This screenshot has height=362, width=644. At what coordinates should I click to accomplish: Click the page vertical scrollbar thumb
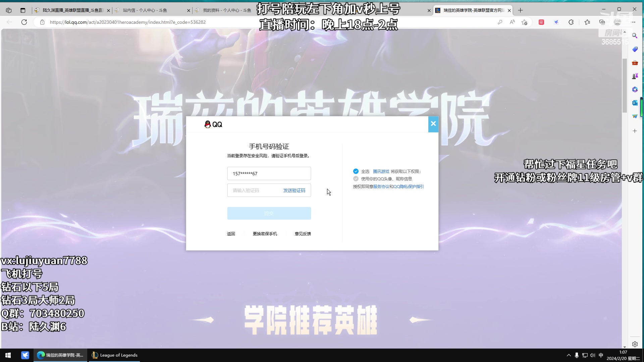625,85
